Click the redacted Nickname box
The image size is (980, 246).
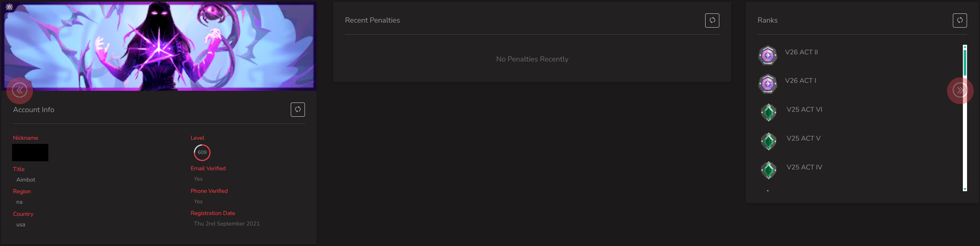point(30,152)
